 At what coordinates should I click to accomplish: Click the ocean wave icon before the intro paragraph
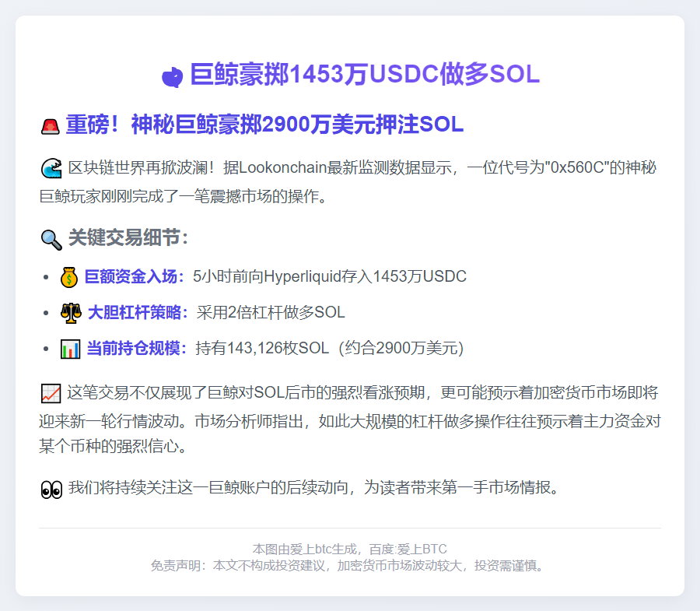[51, 167]
